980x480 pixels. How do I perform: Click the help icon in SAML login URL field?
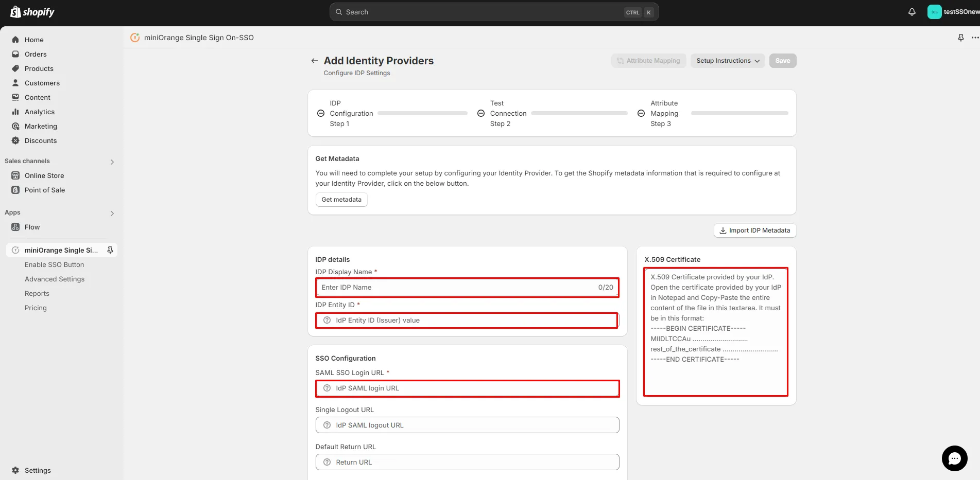tap(327, 388)
